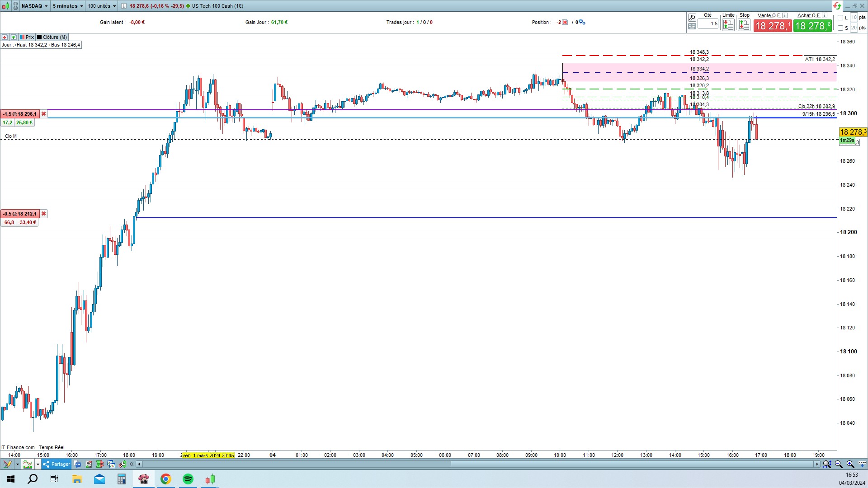Open the on-screen keyboard icon
The width and height of the screenshot is (868, 488).
click(x=692, y=26)
